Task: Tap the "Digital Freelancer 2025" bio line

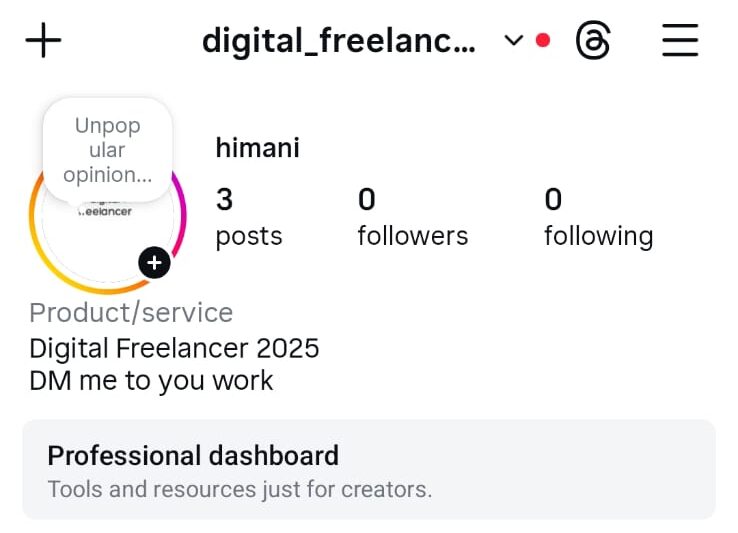Action: 174,348
